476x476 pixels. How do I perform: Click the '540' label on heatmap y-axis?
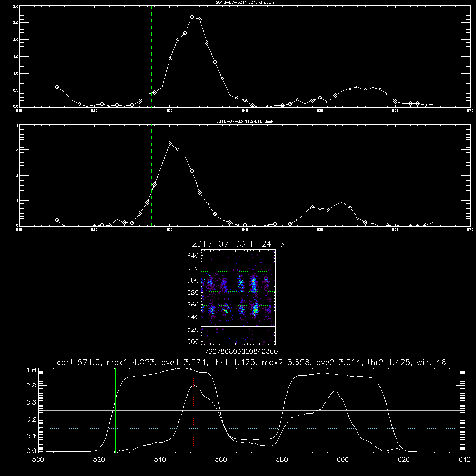(x=193, y=317)
